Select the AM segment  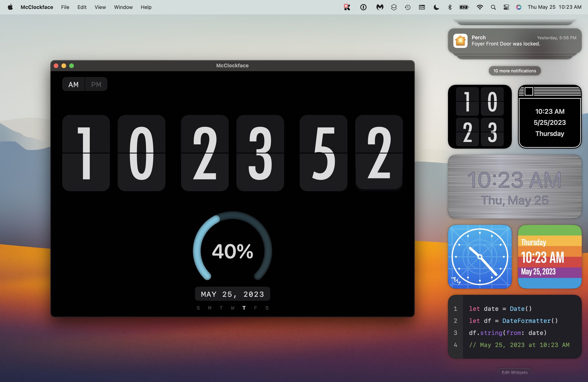[73, 84]
